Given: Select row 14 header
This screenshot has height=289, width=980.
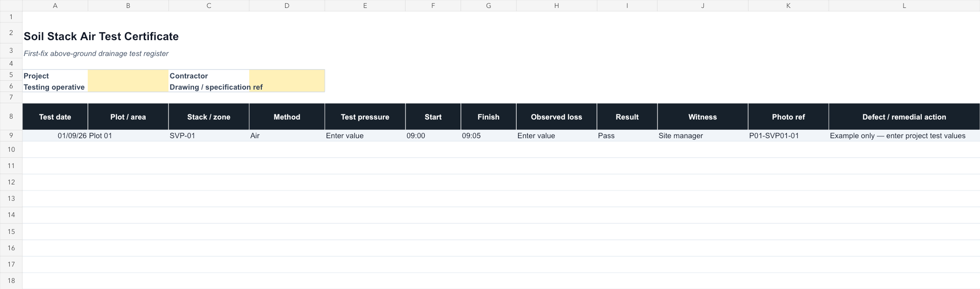Looking at the screenshot, I should (11, 215).
